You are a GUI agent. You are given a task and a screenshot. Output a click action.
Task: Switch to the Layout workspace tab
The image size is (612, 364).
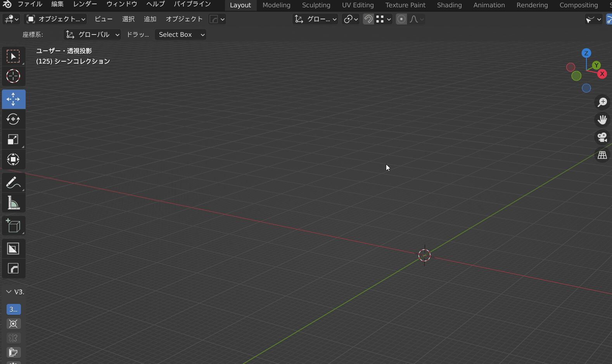coord(240,5)
